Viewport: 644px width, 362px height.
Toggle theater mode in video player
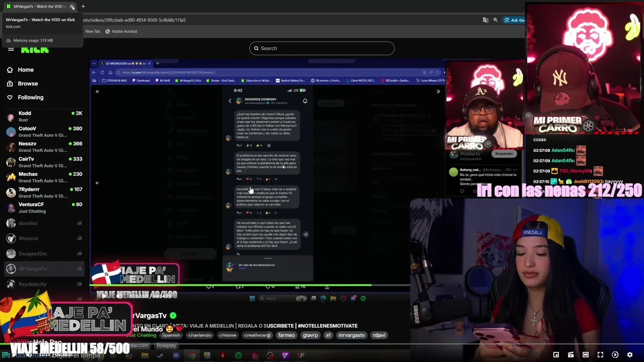coord(586,355)
